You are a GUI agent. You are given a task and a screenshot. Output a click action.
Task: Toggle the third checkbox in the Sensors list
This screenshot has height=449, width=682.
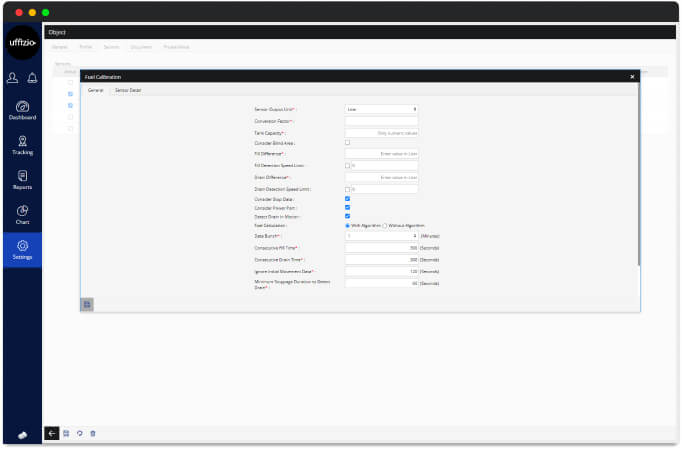coord(70,105)
